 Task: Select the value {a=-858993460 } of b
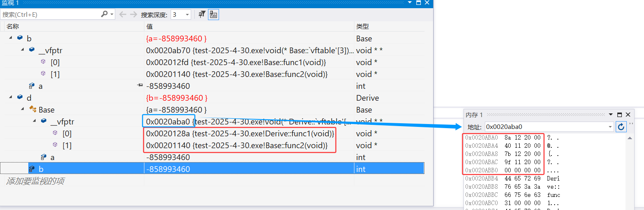pos(176,38)
